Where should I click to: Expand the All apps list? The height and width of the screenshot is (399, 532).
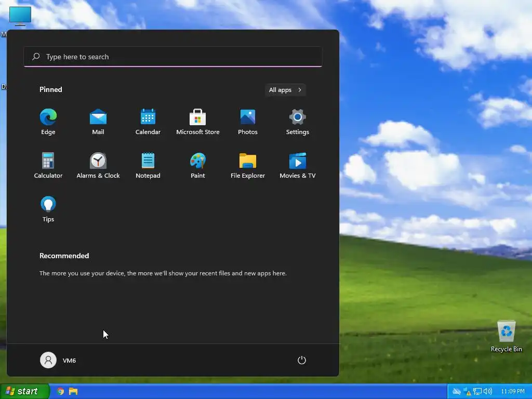285,90
